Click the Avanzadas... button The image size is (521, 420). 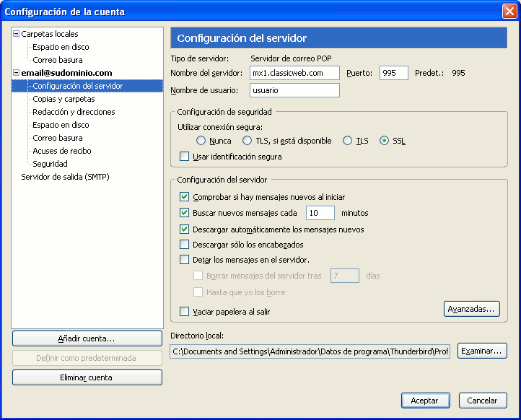point(471,309)
